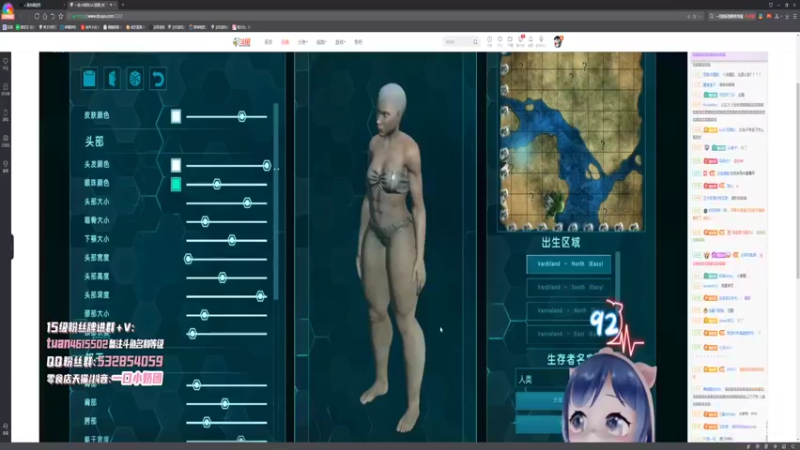Click the spawn region list scrollbar

[617, 276]
